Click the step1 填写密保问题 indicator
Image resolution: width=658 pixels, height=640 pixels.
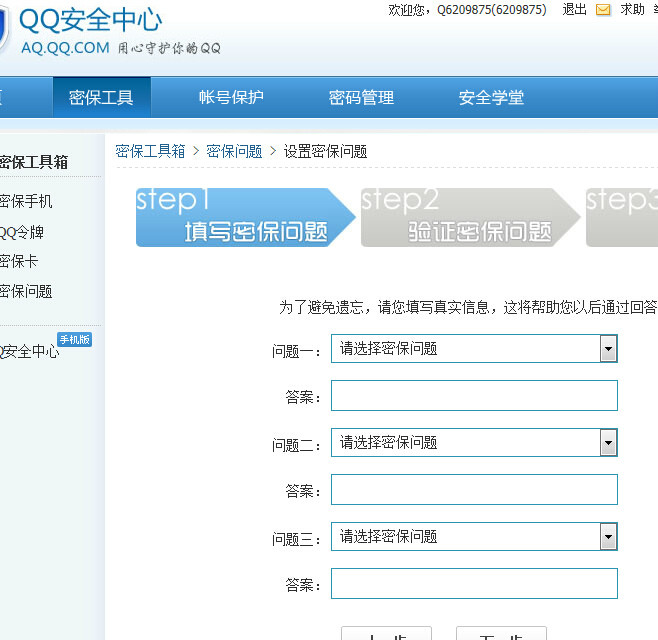[245, 217]
